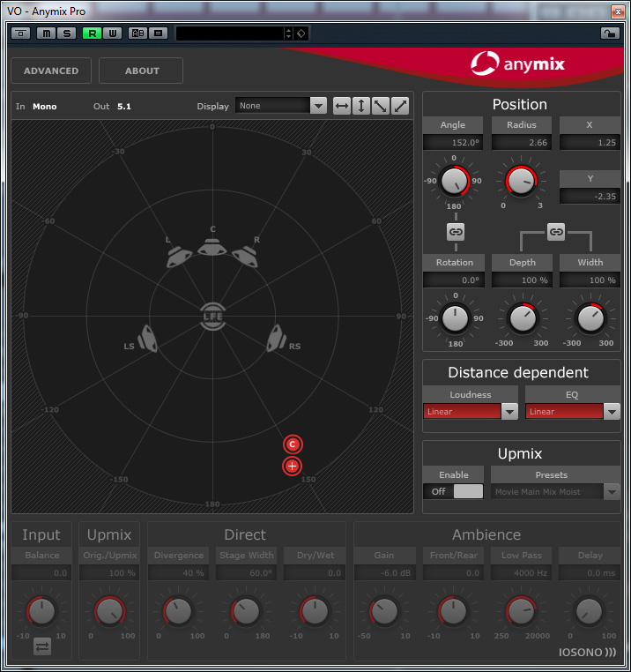Click the diagonal up-right arrow icon
The image size is (631, 672).
(400, 106)
